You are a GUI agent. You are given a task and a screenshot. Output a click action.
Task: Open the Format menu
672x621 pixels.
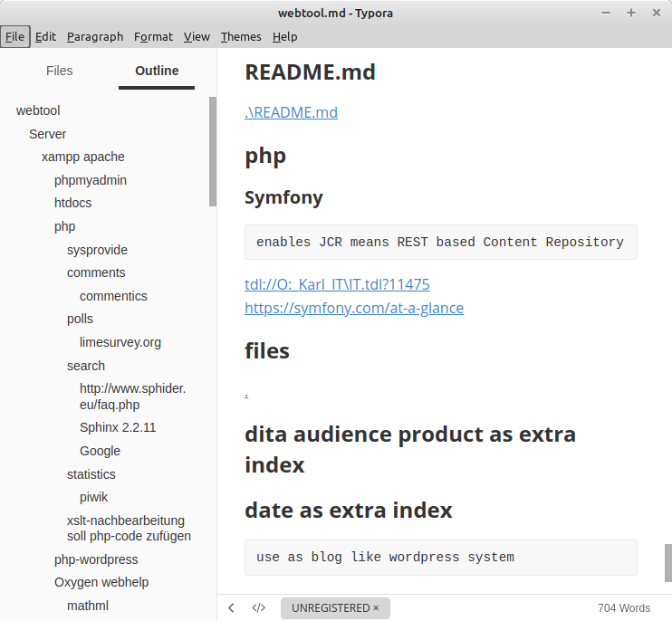click(153, 37)
